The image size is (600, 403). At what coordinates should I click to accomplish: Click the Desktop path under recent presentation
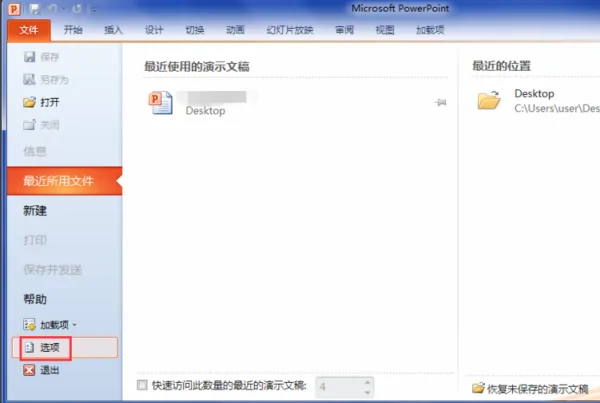(x=205, y=111)
